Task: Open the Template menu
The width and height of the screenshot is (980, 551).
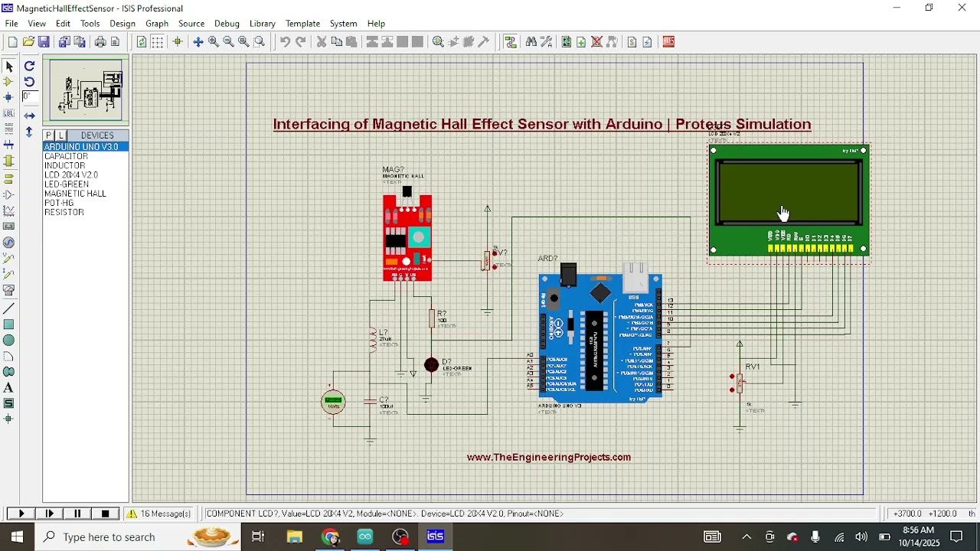Action: click(302, 24)
